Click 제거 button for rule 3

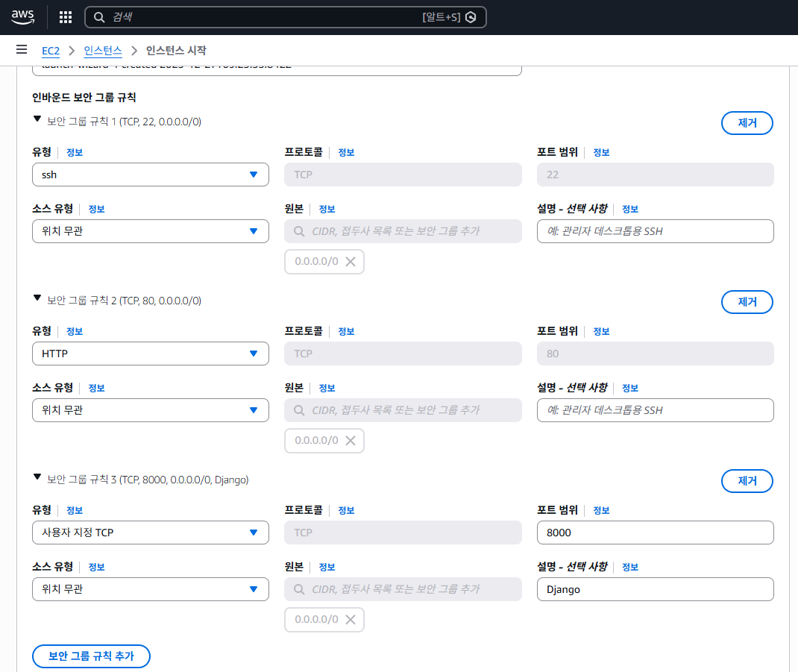click(747, 481)
